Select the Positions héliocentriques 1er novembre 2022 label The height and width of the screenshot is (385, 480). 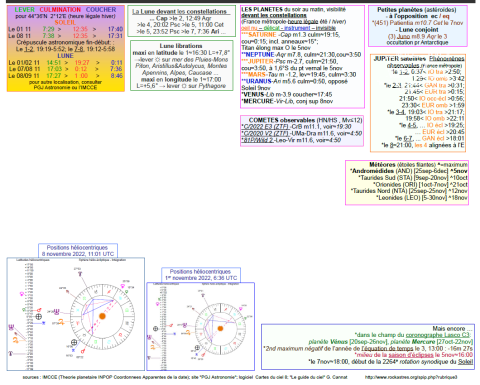[201, 275]
